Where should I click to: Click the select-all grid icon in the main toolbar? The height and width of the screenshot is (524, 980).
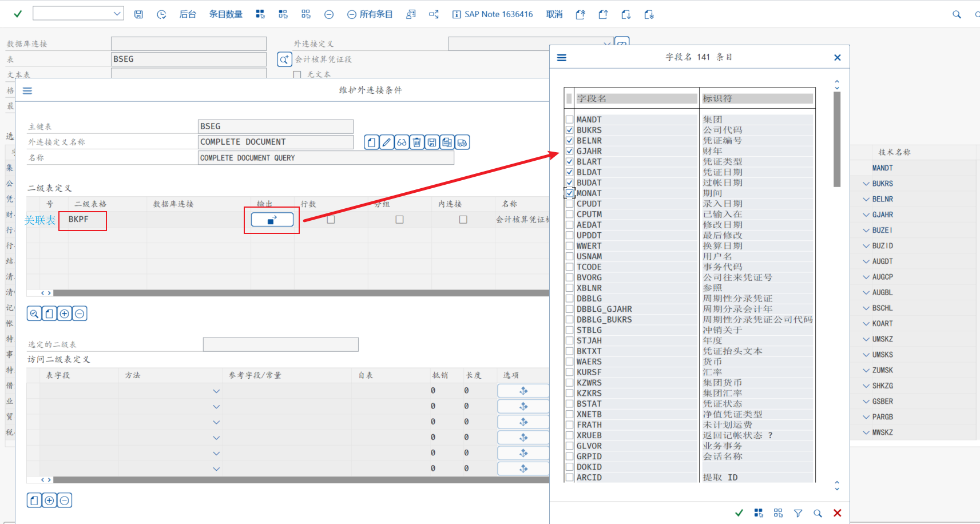point(260,14)
